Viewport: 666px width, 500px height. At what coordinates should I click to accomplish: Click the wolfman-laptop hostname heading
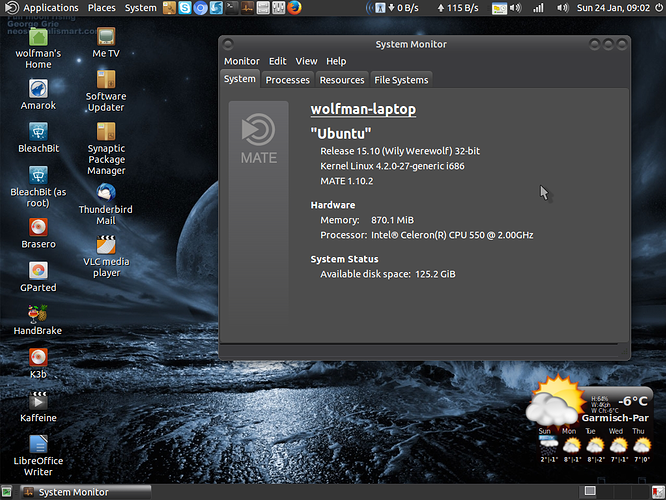363,109
